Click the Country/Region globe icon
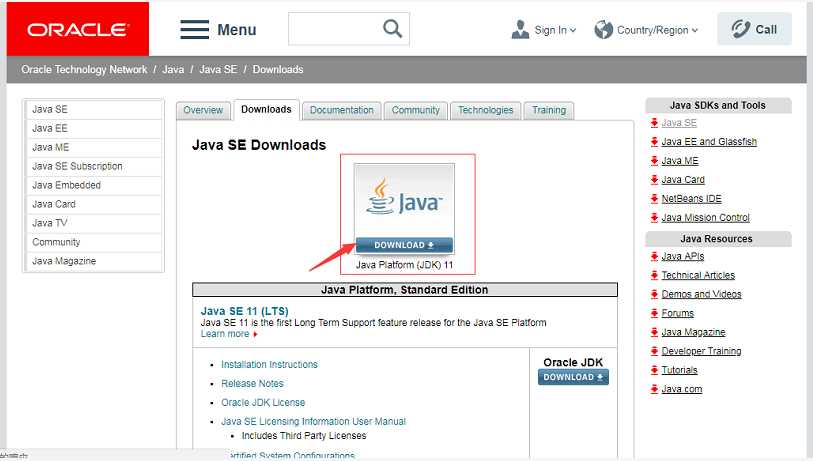The image size is (813, 461). pyautogui.click(x=604, y=30)
